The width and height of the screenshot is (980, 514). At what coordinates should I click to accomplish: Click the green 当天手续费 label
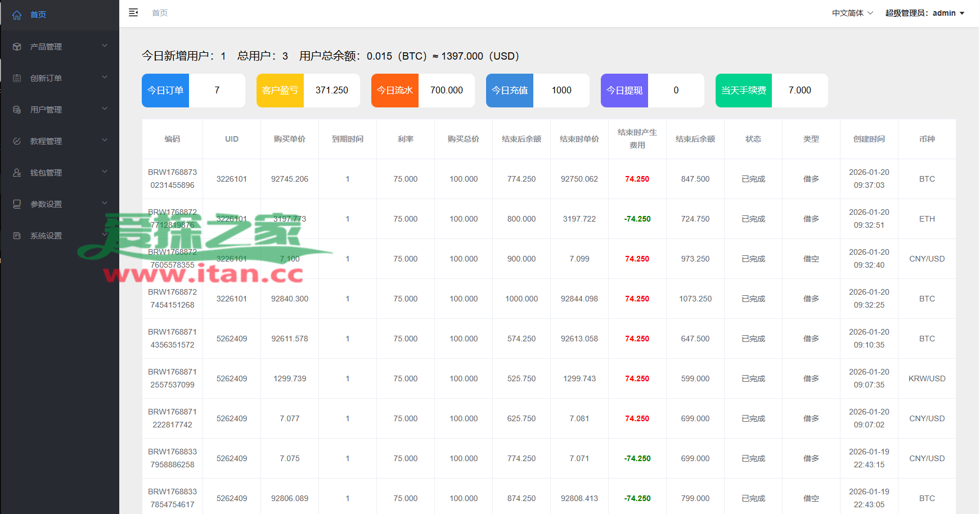click(x=743, y=91)
